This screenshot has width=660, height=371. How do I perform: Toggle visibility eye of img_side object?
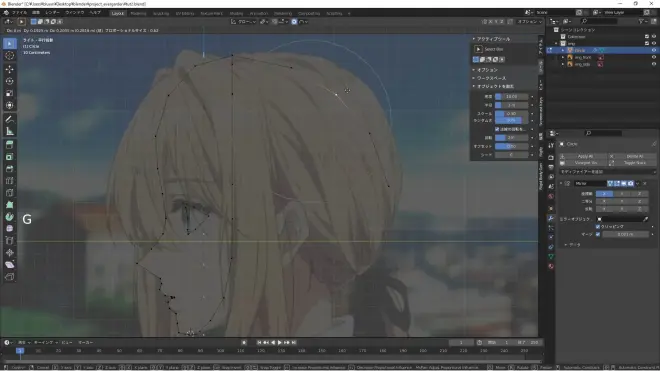point(654,64)
